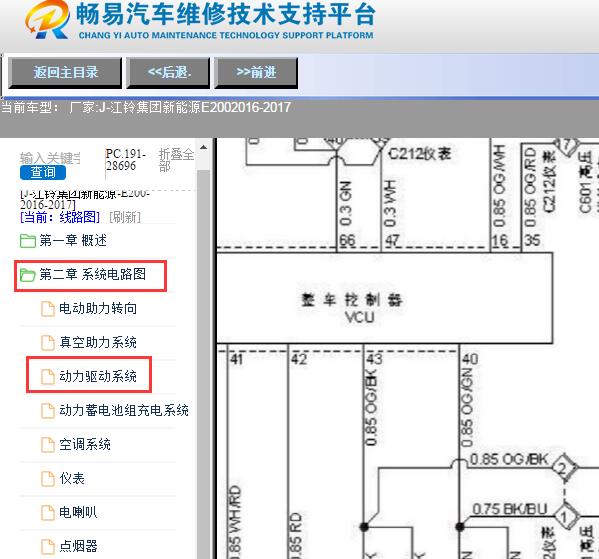This screenshot has width=599, height=559.
Task: Click PC.191-28696 text in sidebar
Action: point(125,160)
